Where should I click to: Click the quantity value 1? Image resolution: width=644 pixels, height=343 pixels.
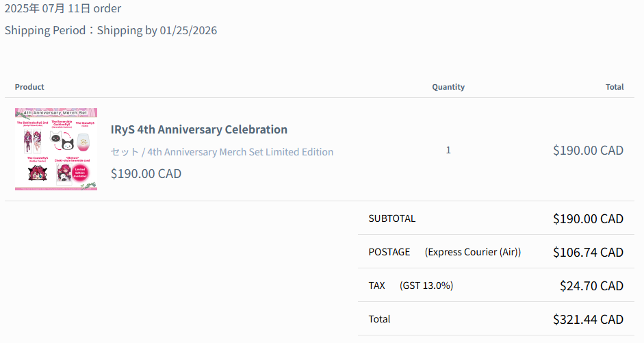click(x=448, y=150)
